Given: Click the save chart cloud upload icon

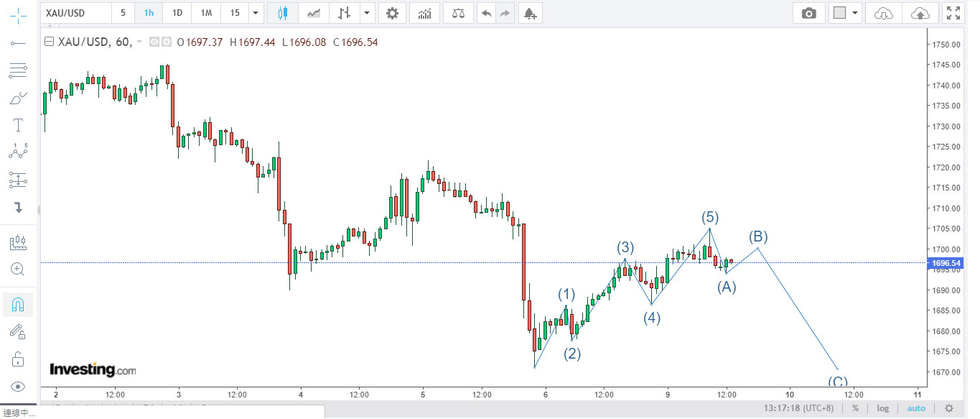Looking at the screenshot, I should pyautogui.click(x=920, y=13).
